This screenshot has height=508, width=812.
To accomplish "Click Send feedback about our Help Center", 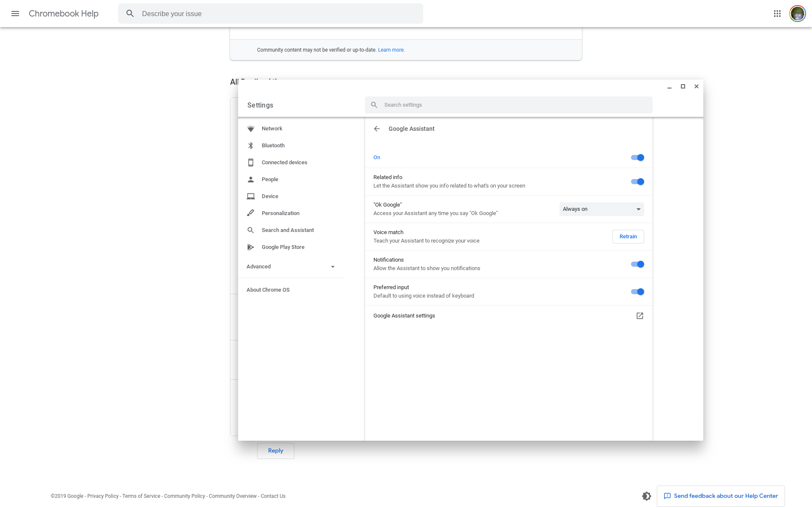I will [x=721, y=496].
